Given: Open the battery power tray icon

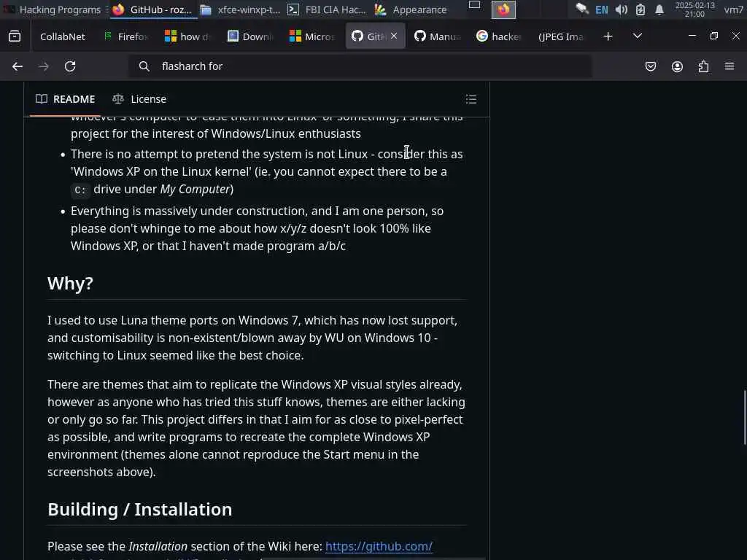Looking at the screenshot, I should coord(640,9).
